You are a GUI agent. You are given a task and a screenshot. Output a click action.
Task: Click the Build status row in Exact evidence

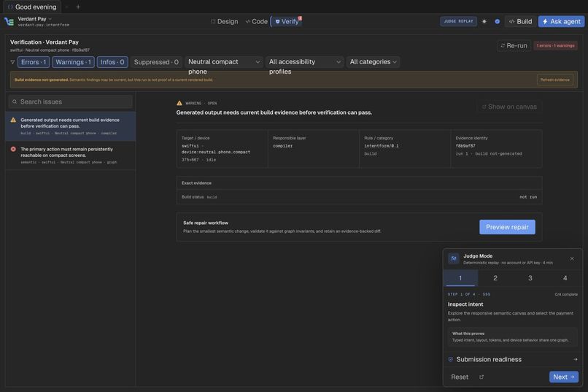point(359,197)
